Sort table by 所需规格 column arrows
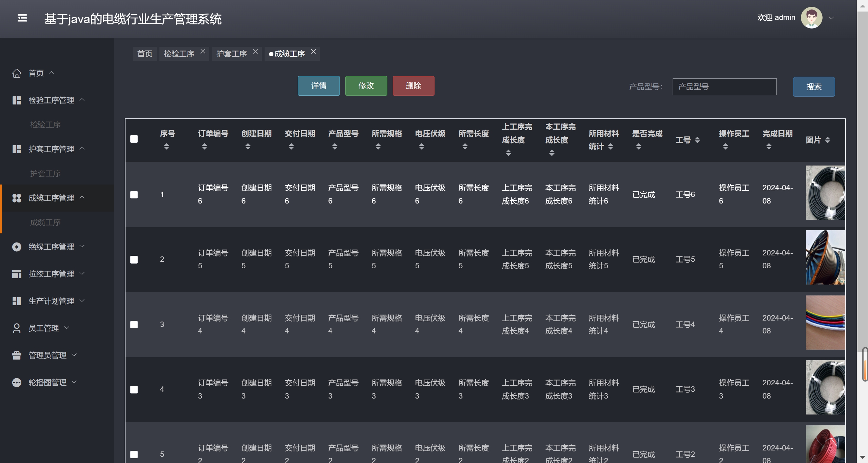868x463 pixels. pyautogui.click(x=378, y=147)
